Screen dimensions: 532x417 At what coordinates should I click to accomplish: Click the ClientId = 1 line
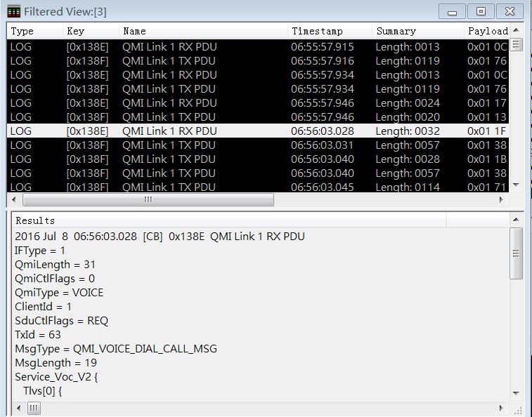coord(43,307)
